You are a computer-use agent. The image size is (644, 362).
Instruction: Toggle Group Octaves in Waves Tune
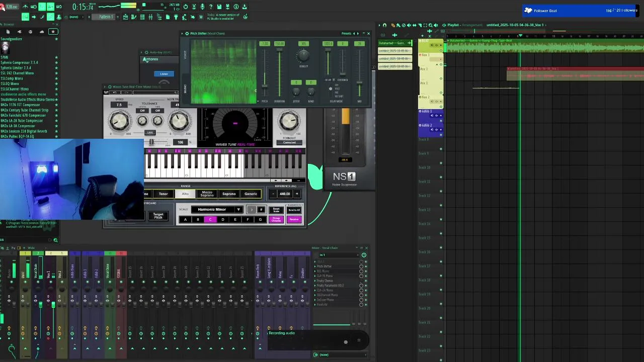276,220
